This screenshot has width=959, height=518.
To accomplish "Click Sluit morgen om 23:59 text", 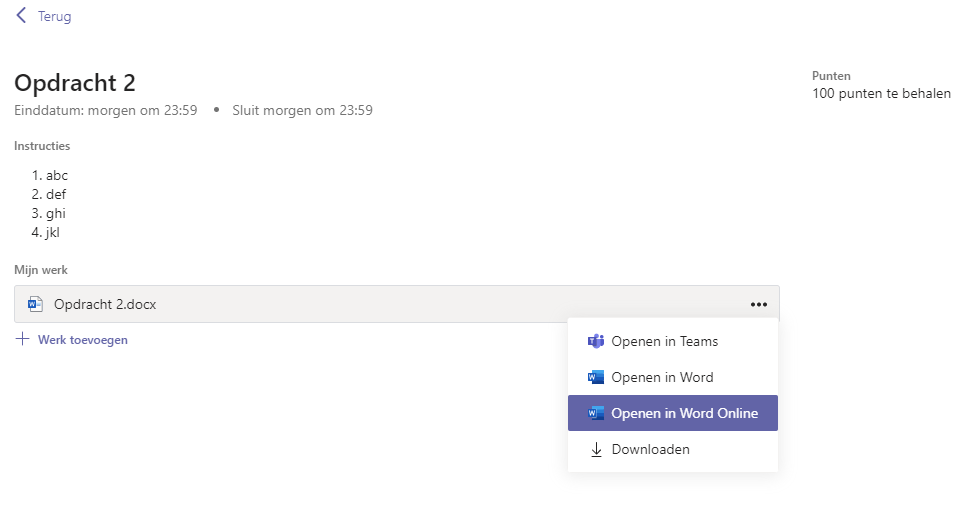I will coord(302,110).
